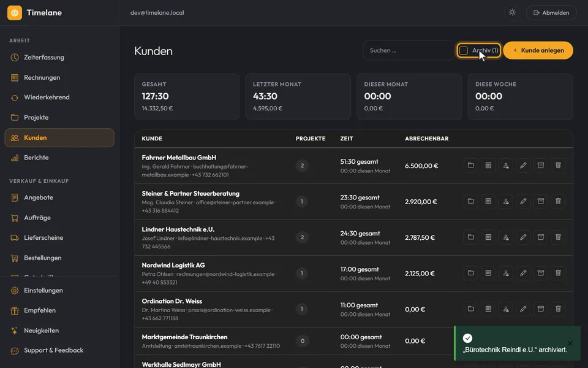Delete Fahrner Metallbau GmbH using trash icon
The image size is (588, 368).
coord(558,165)
